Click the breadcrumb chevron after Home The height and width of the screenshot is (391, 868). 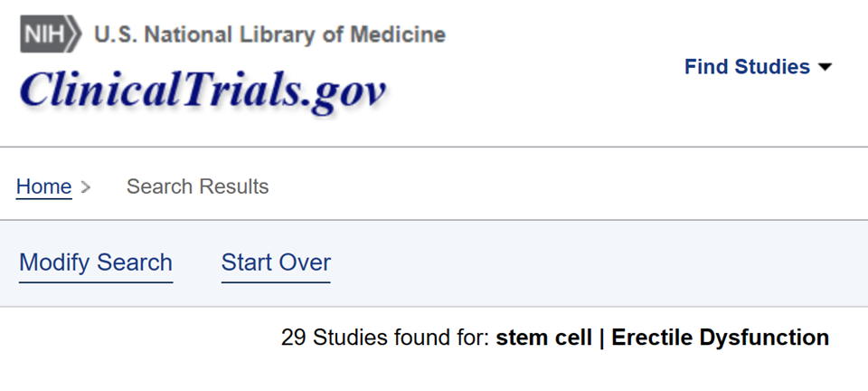[85, 187]
